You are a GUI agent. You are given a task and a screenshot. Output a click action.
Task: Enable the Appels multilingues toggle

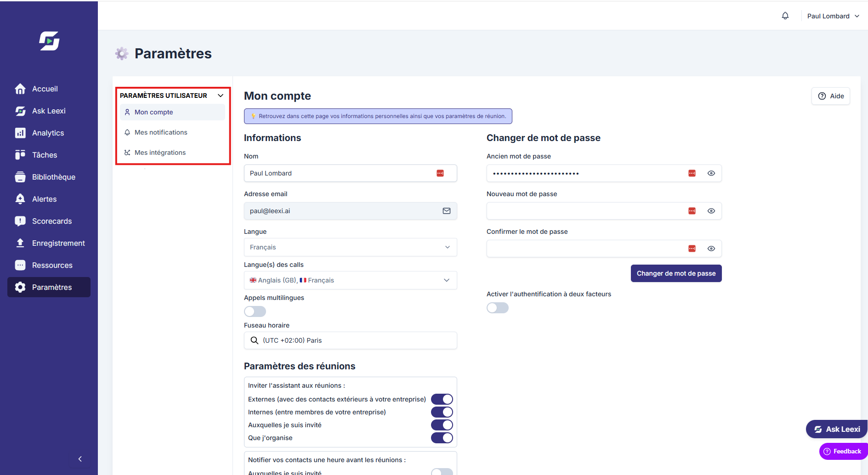255,311
